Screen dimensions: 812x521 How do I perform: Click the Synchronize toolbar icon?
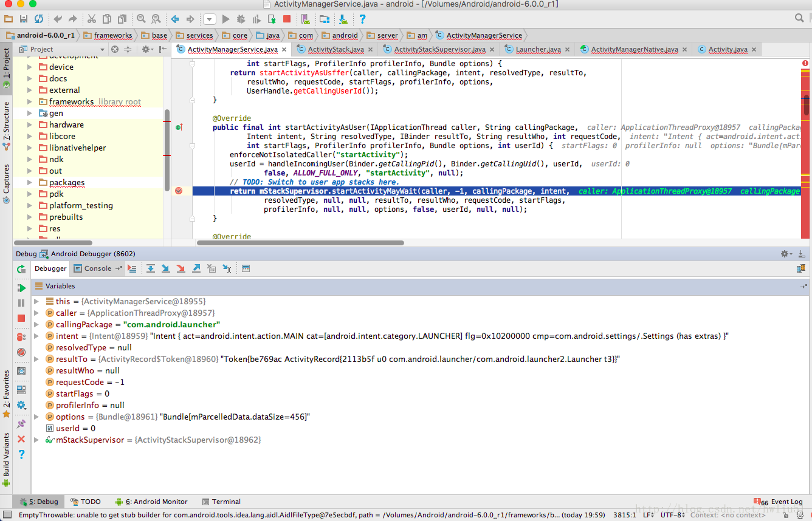coord(39,19)
